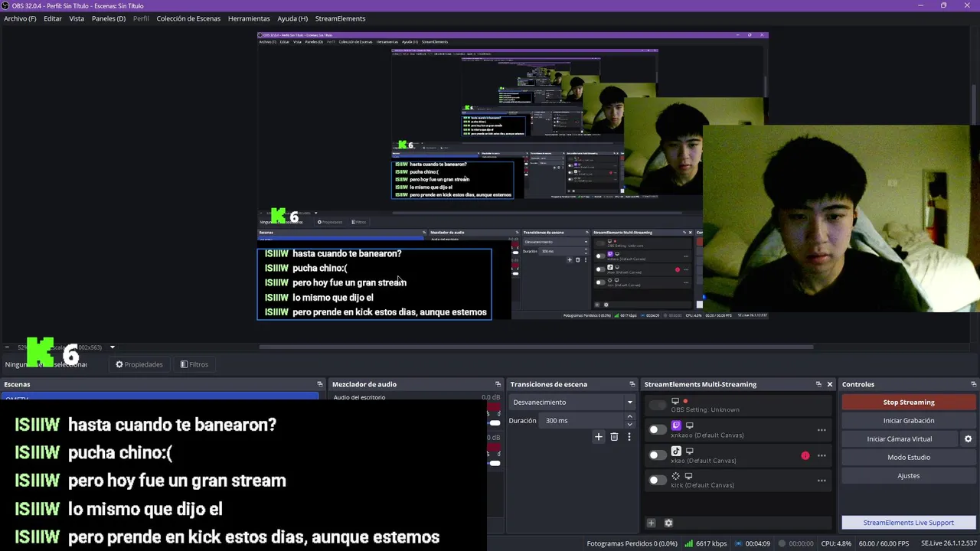Close the StreamElements Multi-Streaming dock
Screen dimensions: 980x551
point(829,384)
